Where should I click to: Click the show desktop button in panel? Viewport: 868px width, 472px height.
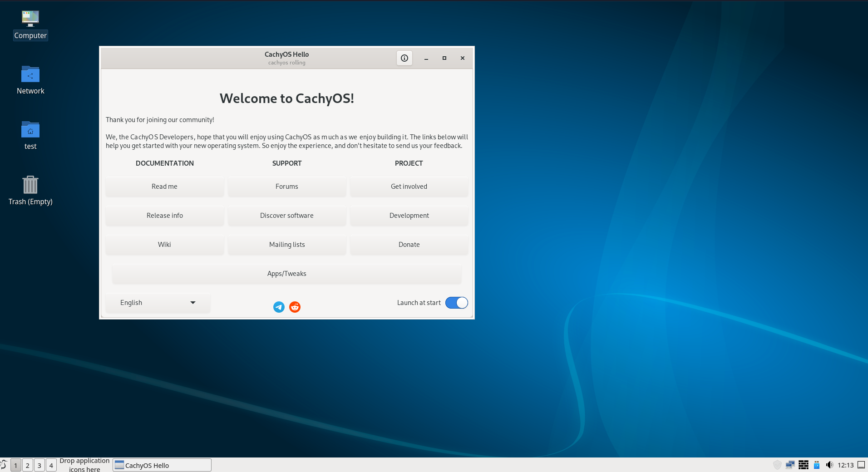pos(861,465)
